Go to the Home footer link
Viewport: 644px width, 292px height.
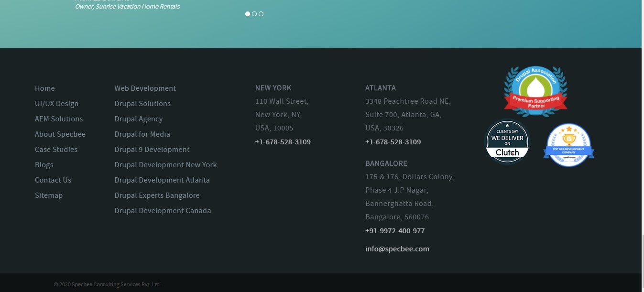tap(45, 88)
